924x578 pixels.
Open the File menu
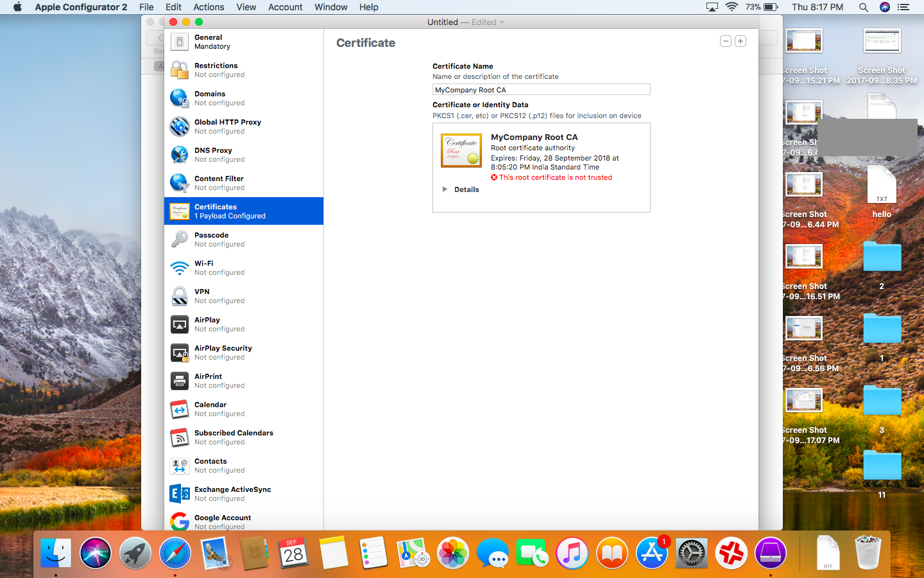point(146,7)
